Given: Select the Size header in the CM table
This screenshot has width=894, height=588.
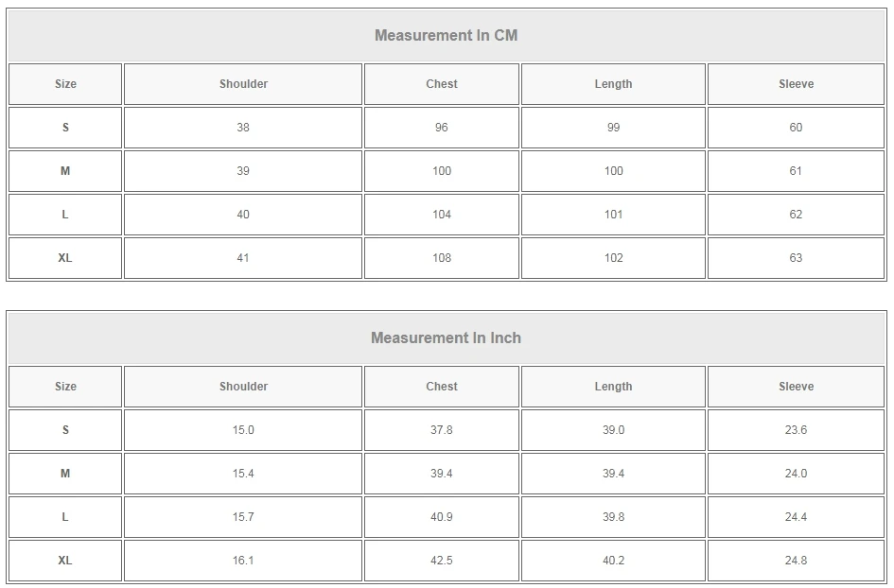Looking at the screenshot, I should [x=65, y=84].
